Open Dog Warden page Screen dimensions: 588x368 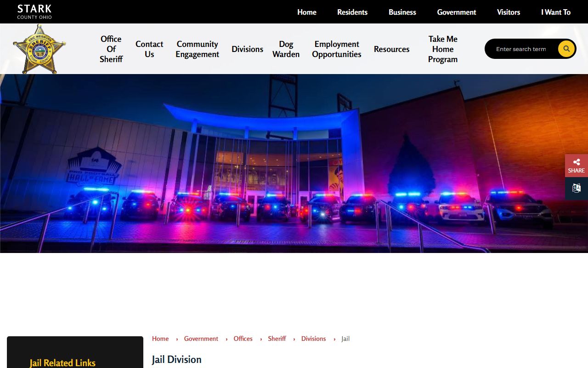286,49
